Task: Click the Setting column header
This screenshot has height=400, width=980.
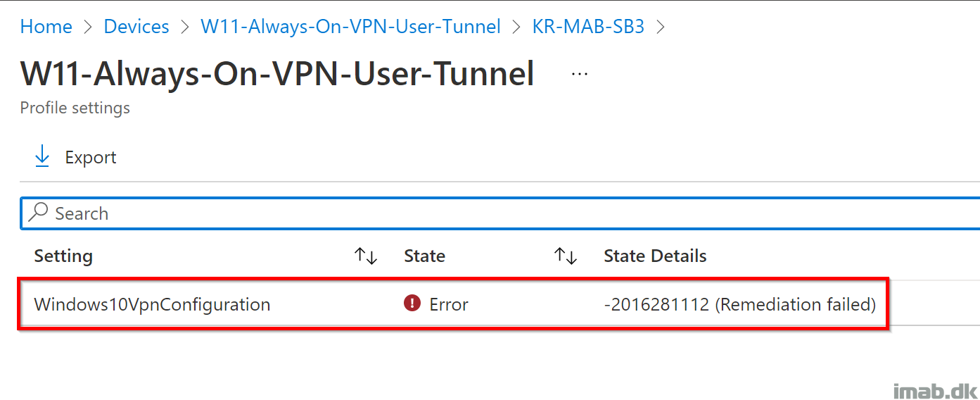Action: 63,256
